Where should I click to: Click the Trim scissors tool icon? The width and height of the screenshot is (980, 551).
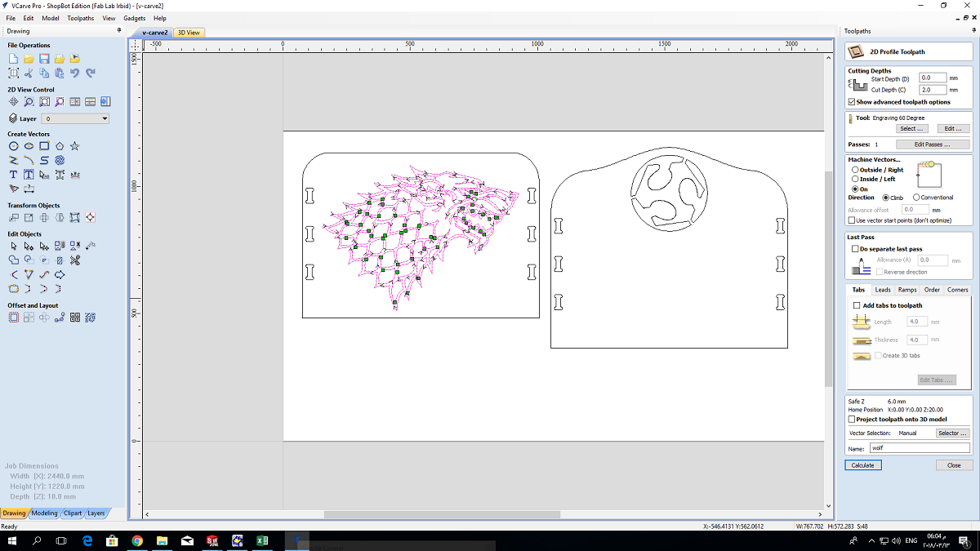coord(74,260)
